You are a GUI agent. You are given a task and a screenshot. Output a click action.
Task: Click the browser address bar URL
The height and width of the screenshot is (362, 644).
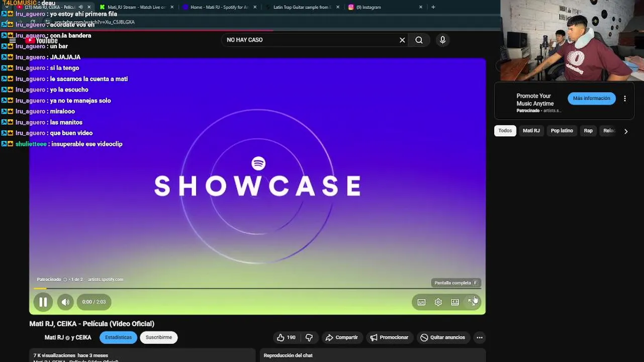click(x=95, y=23)
